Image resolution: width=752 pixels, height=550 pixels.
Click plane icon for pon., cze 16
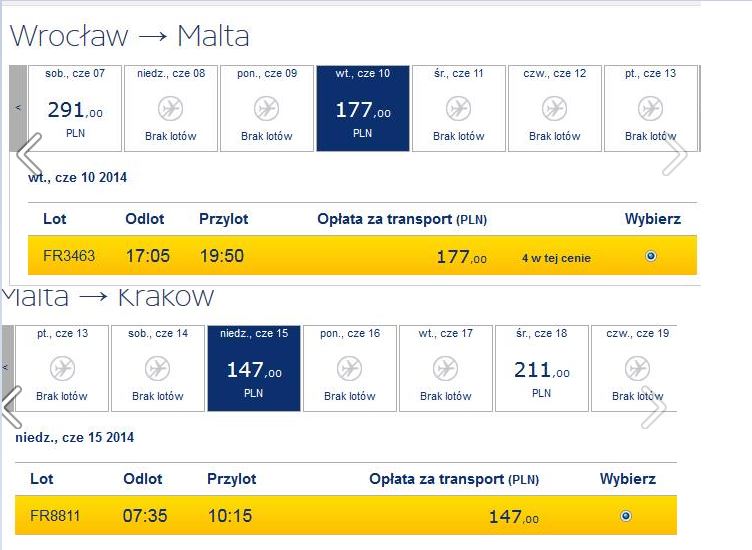[349, 368]
